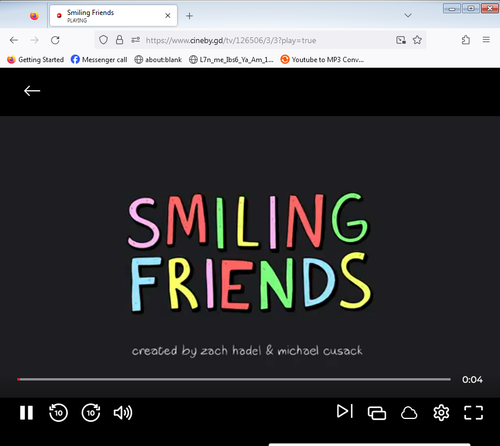Reload the current page
The width and height of the screenshot is (500, 446).
(x=55, y=40)
